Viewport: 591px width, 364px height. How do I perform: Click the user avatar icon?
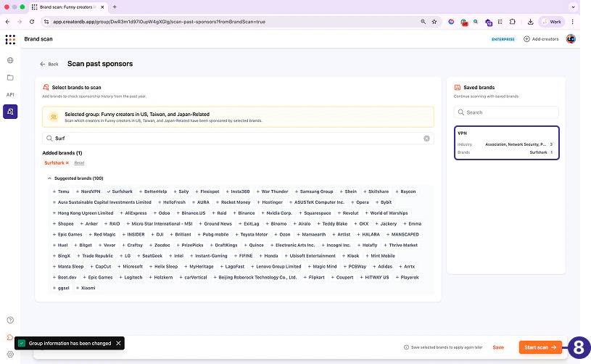(x=571, y=39)
